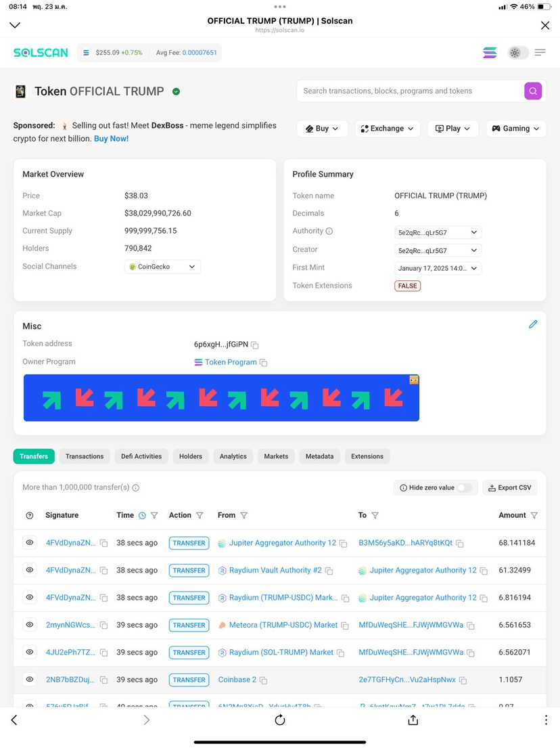
Task: Open the Token Program link
Action: [x=231, y=362]
